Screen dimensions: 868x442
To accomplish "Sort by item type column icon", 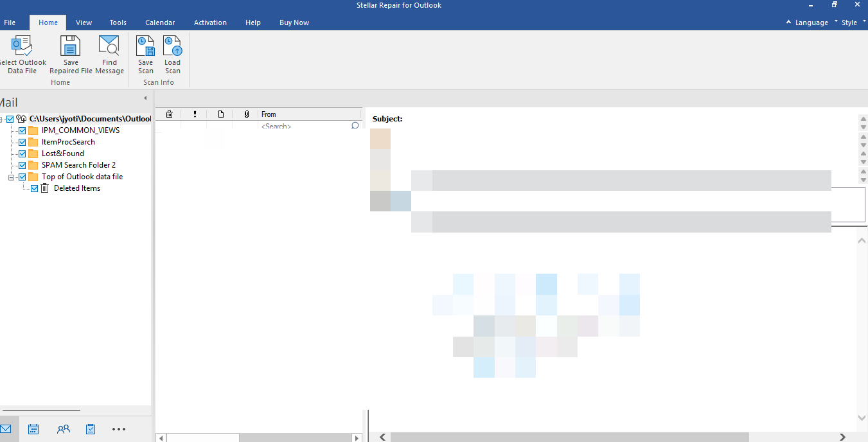I will pyautogui.click(x=220, y=114).
